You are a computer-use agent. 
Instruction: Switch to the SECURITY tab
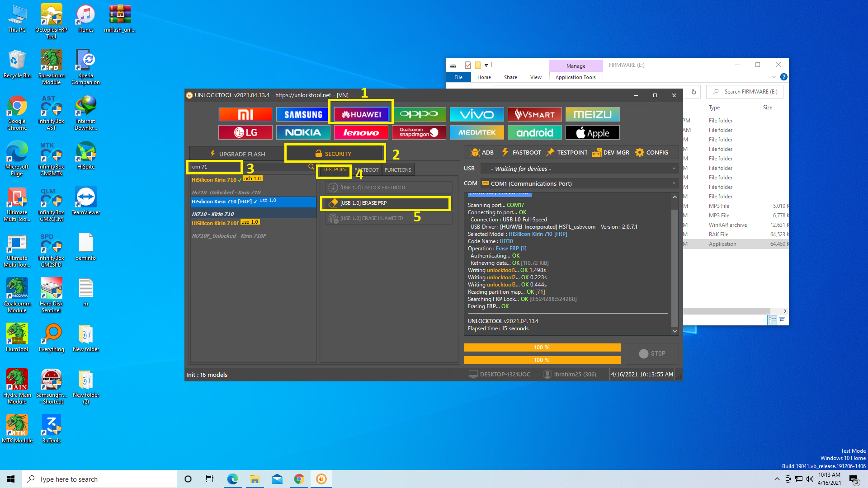[335, 154]
